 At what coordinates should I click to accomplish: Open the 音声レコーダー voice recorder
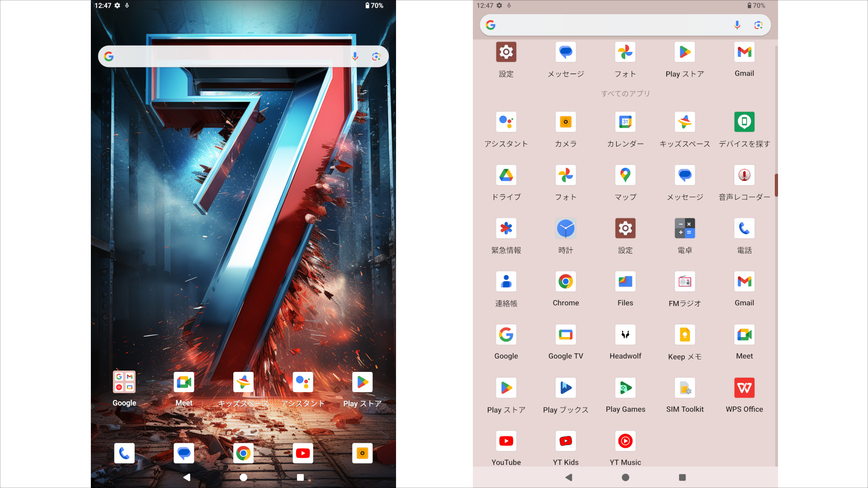coord(744,175)
